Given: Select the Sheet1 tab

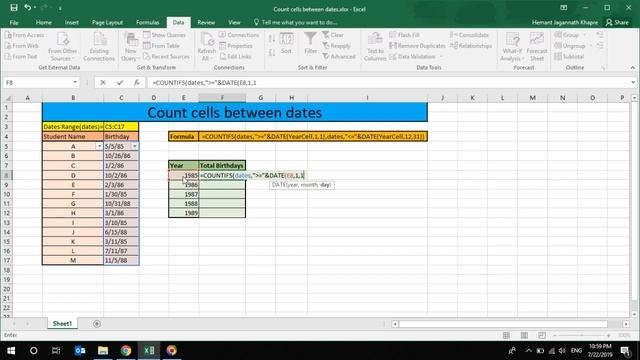Looking at the screenshot, I should coord(62,323).
